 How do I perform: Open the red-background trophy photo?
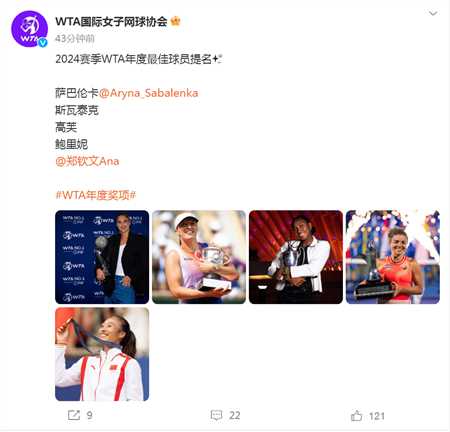point(296,257)
